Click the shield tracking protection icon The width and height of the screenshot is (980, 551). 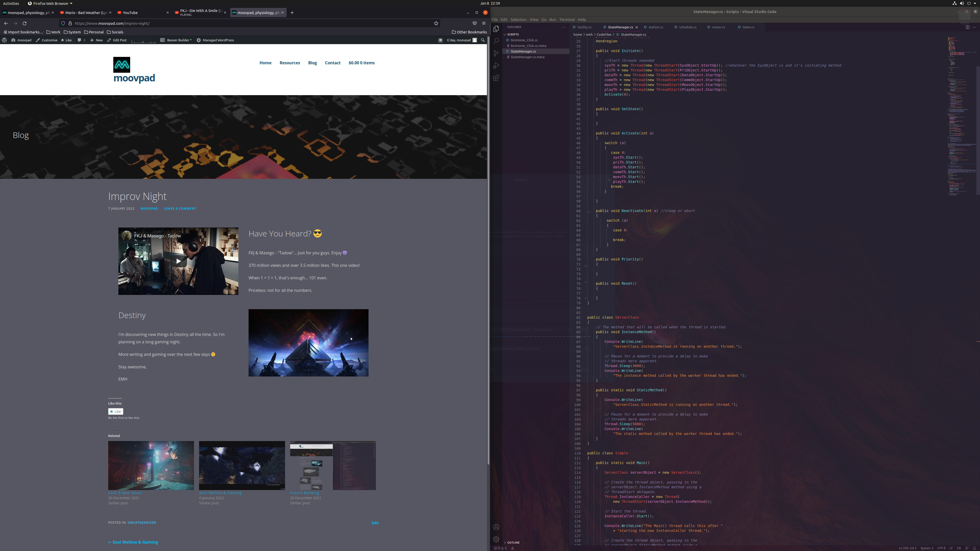pos(63,23)
